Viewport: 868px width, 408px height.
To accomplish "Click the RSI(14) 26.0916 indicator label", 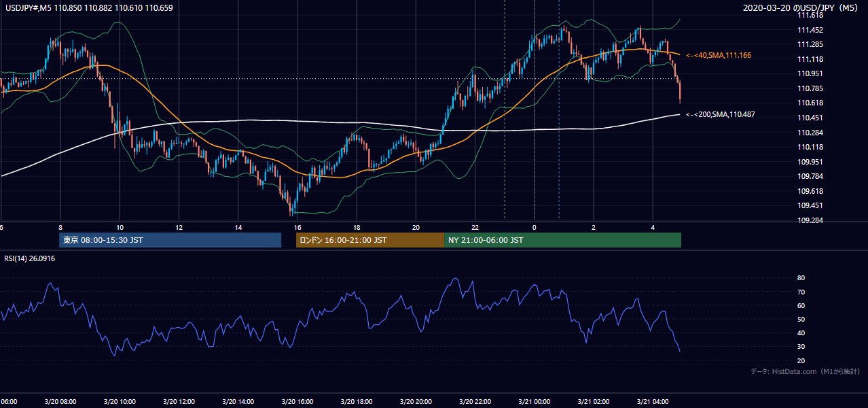I will (30, 258).
